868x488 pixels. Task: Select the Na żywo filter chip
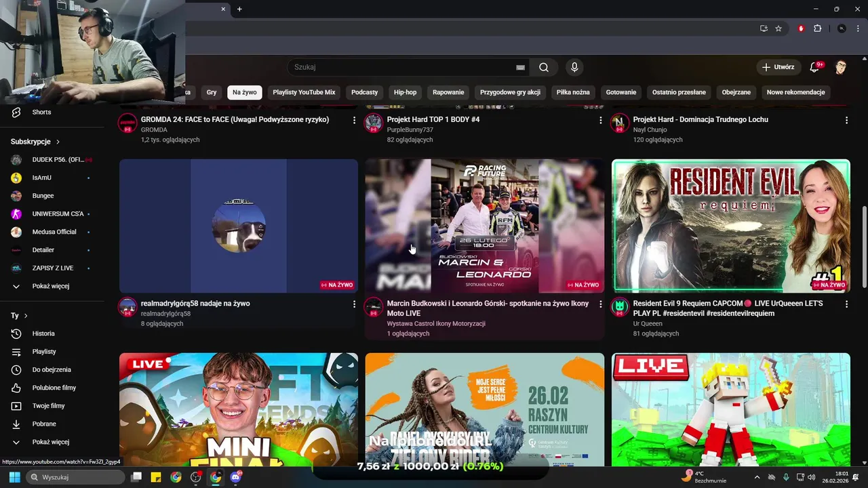tap(245, 92)
